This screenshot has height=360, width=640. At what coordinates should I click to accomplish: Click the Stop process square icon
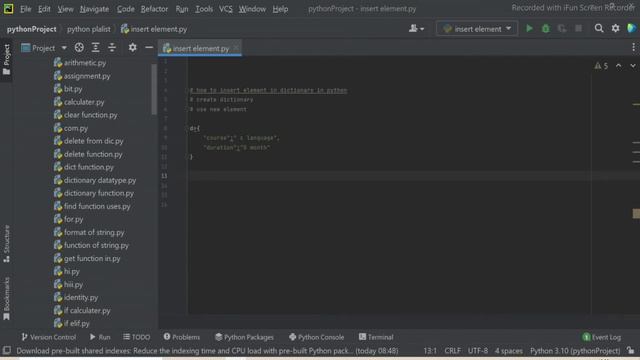[578, 29]
